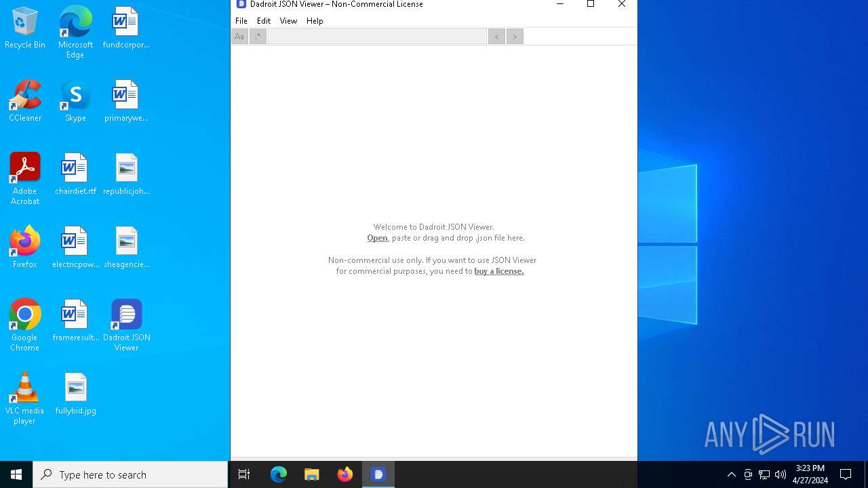Select the republicjoh image file icon
This screenshot has height=488, width=868.
(126, 174)
